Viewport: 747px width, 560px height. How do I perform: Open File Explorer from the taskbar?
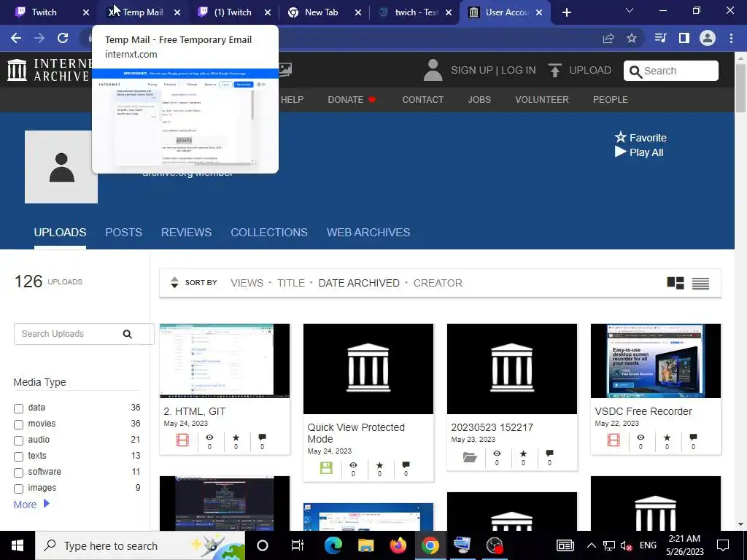(366, 545)
